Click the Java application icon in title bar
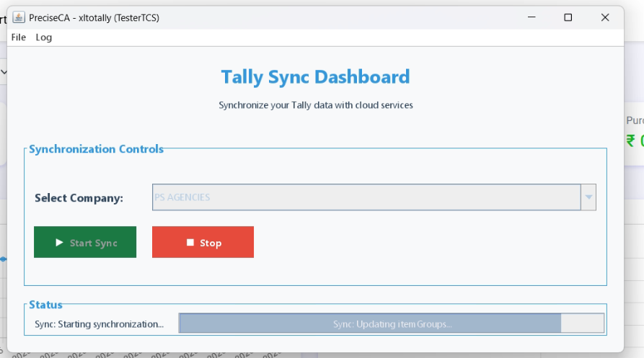 coord(19,17)
